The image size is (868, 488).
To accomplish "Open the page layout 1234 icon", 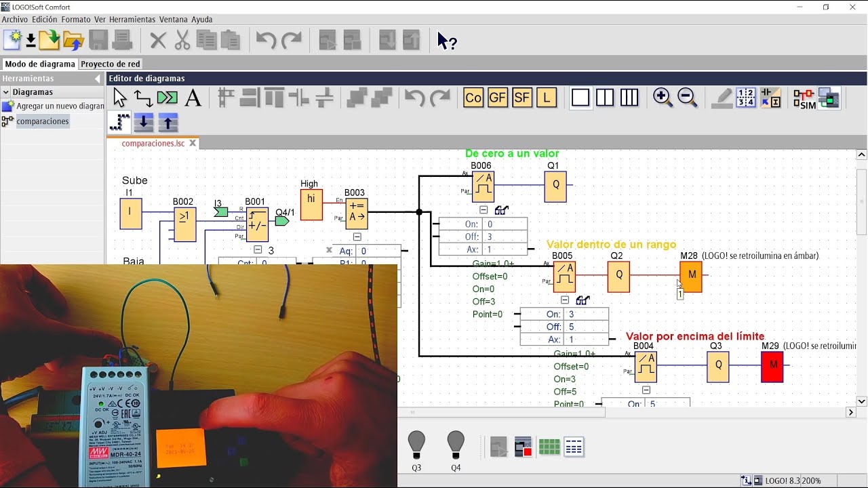I will click(746, 98).
